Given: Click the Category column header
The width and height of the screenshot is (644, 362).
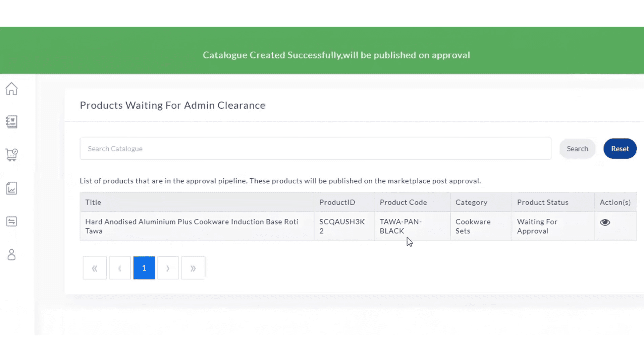Looking at the screenshot, I should 471,202.
